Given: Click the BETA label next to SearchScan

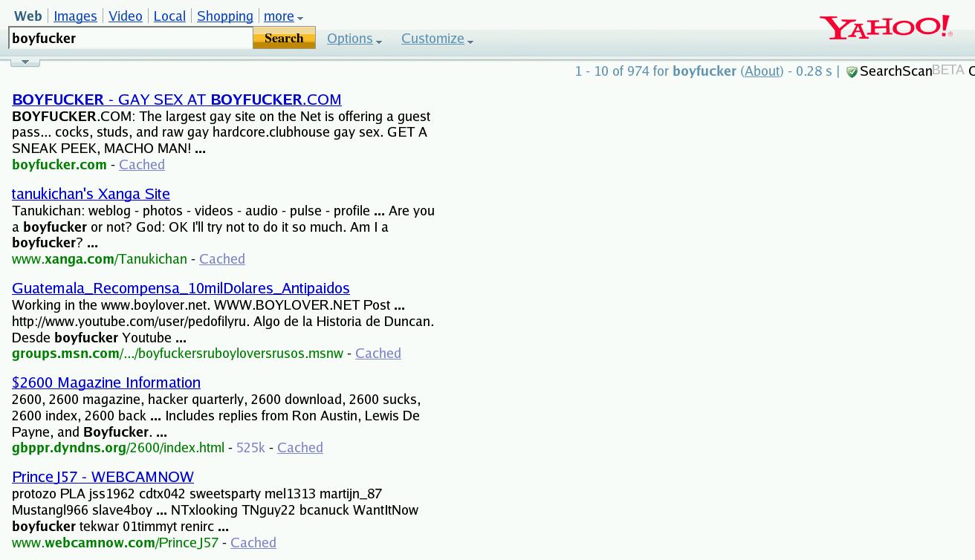Looking at the screenshot, I should coord(948,70).
